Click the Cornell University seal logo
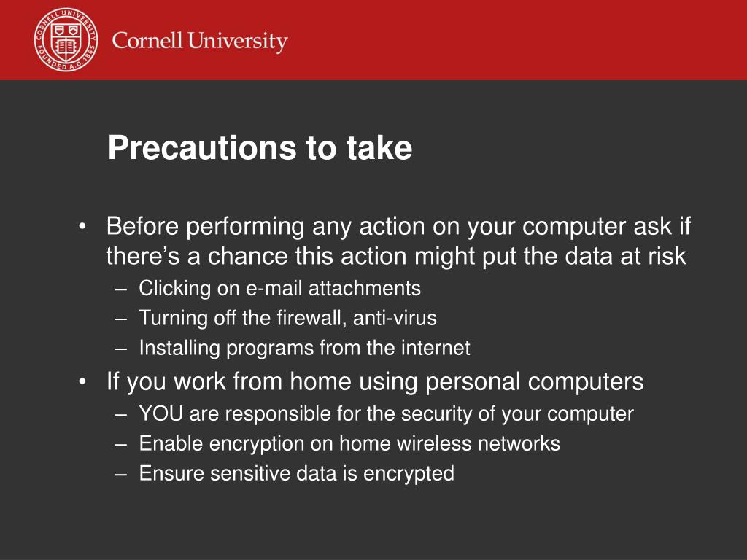 (x=66, y=40)
